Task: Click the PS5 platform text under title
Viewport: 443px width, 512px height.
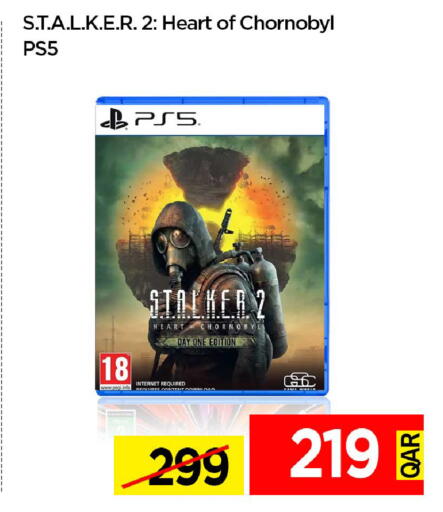Action: click(x=40, y=49)
